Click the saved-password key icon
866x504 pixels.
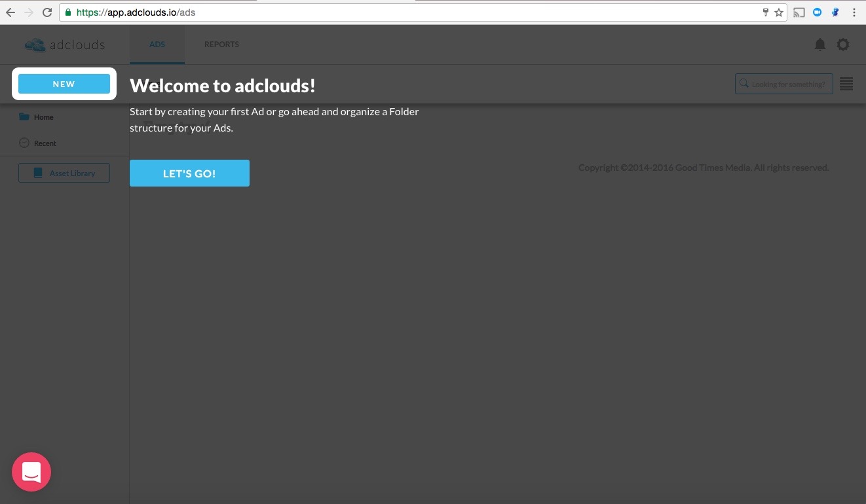tap(766, 12)
